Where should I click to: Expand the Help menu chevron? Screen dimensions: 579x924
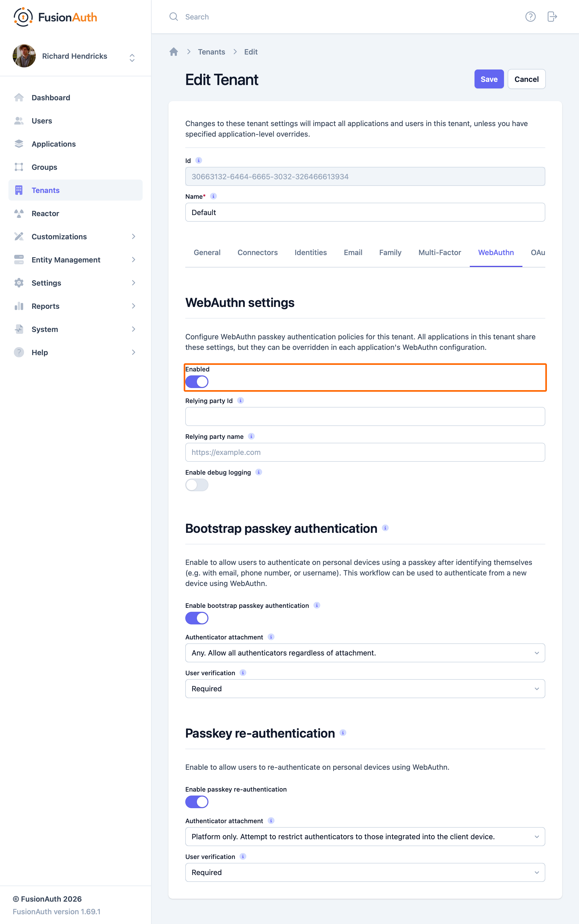[133, 352]
